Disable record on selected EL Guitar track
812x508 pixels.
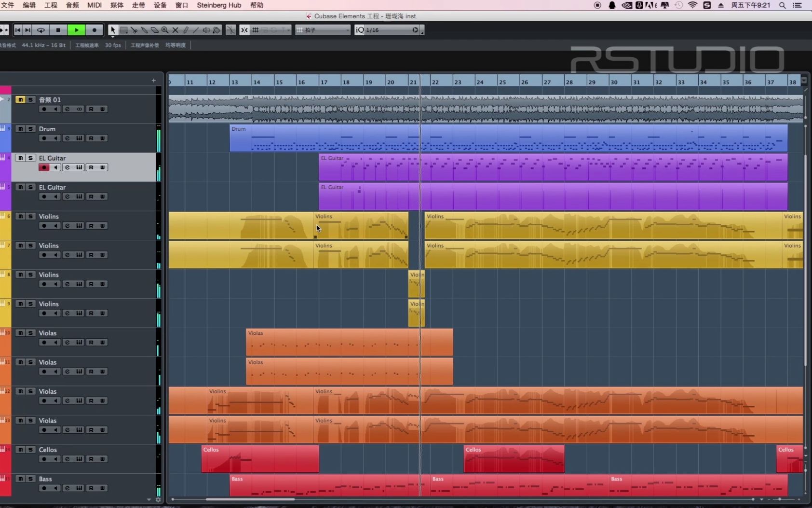tap(44, 167)
